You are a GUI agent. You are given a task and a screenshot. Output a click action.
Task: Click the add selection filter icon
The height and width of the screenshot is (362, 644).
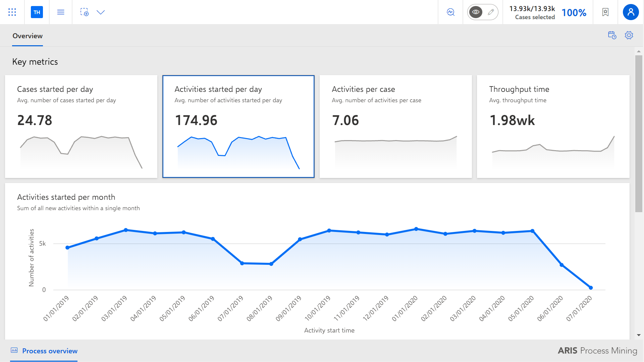(85, 12)
